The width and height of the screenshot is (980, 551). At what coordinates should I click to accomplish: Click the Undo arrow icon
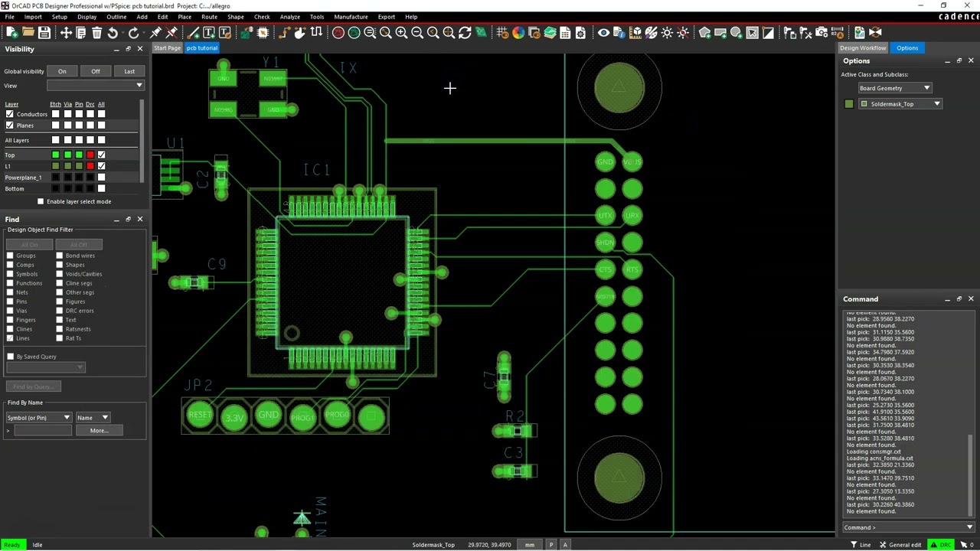click(113, 33)
